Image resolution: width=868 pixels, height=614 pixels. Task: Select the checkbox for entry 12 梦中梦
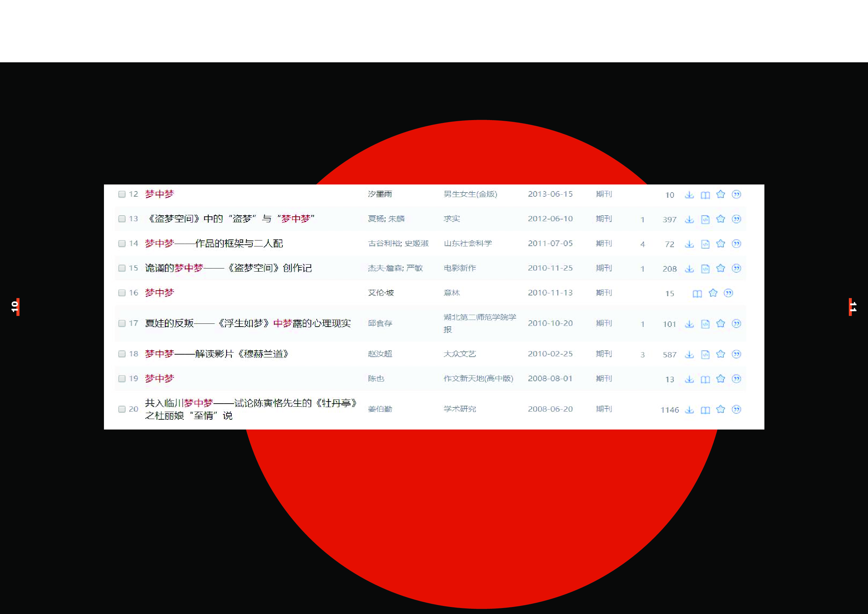pyautogui.click(x=122, y=194)
